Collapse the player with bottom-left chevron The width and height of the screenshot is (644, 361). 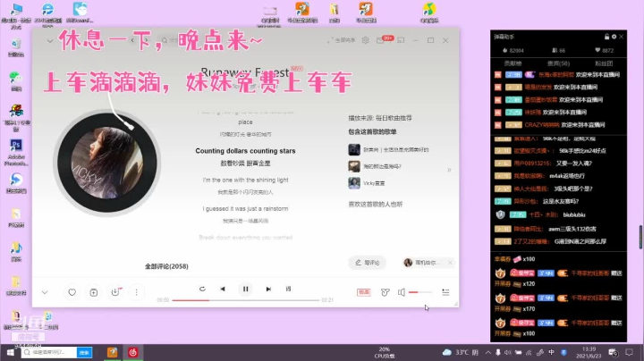tap(45, 292)
